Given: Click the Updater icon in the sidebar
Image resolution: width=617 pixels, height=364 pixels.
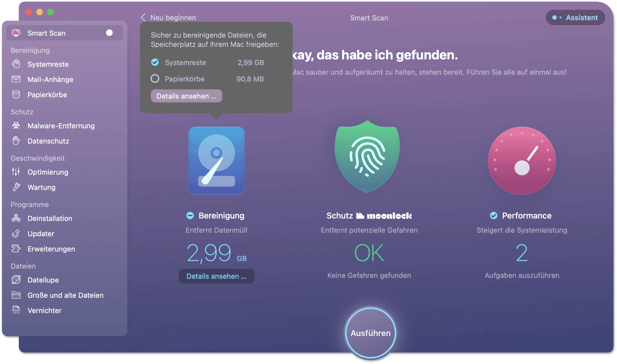Looking at the screenshot, I should 16,233.
